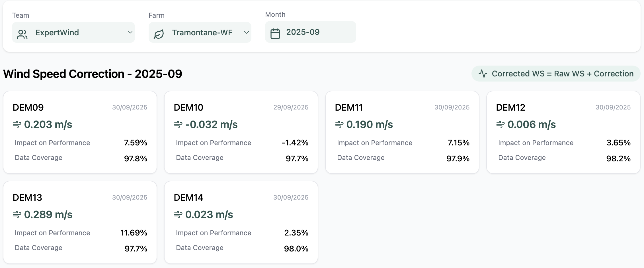644x268 pixels.
Task: Click DEM14 Data Coverage 98.0% value
Action: [296, 249]
